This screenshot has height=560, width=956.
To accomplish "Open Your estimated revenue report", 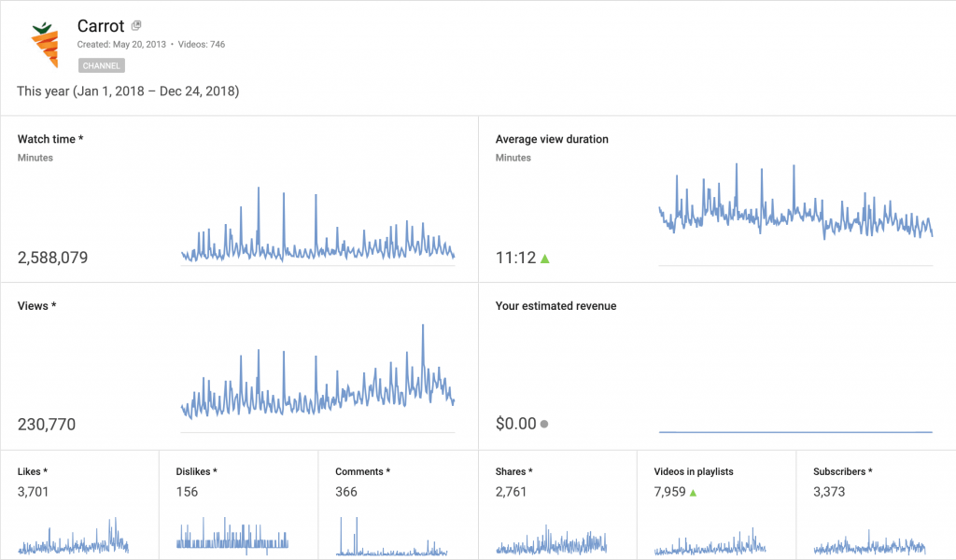I will (555, 306).
